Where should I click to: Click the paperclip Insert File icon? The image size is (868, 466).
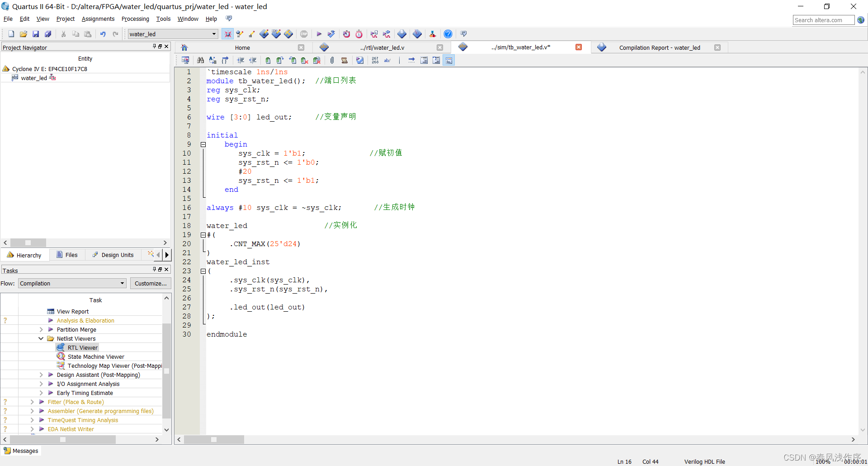(332, 60)
